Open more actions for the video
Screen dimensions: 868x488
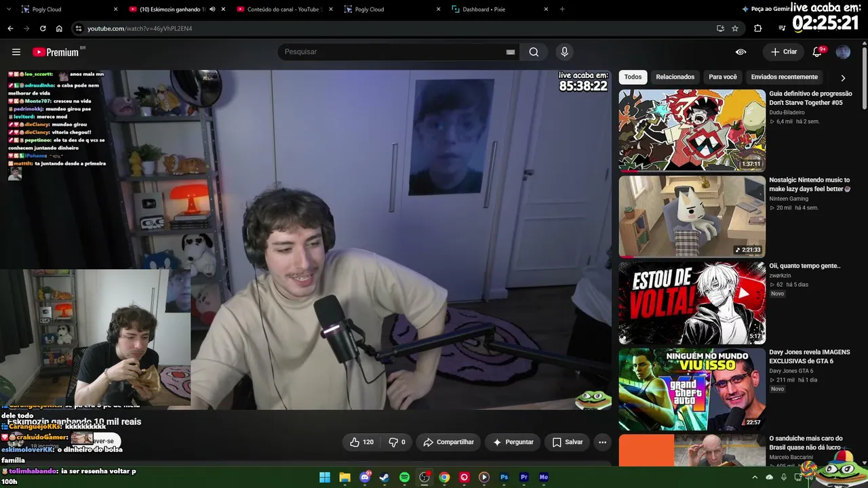pyautogui.click(x=602, y=442)
